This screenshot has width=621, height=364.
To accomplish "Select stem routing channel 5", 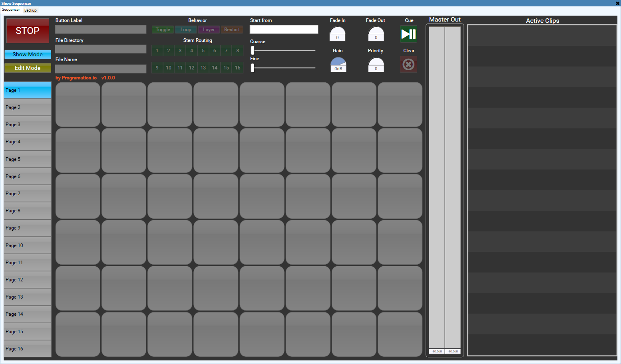I will point(203,51).
